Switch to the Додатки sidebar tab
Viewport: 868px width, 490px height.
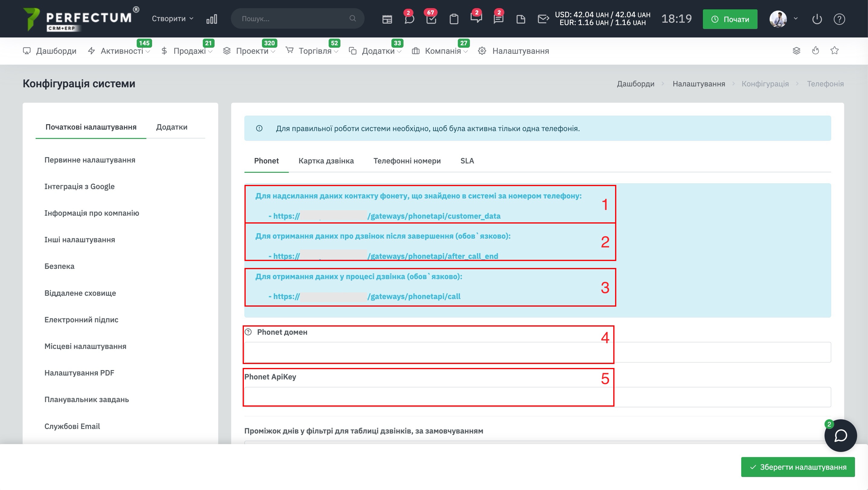(x=171, y=127)
